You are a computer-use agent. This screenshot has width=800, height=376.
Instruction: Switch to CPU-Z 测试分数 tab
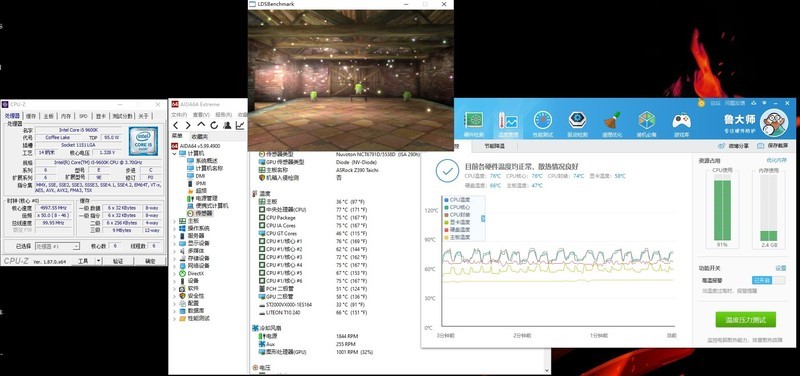tap(122, 116)
